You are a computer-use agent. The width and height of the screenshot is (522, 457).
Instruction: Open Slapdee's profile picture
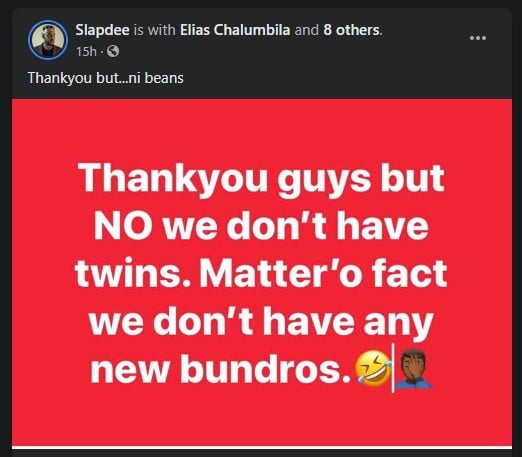48,40
